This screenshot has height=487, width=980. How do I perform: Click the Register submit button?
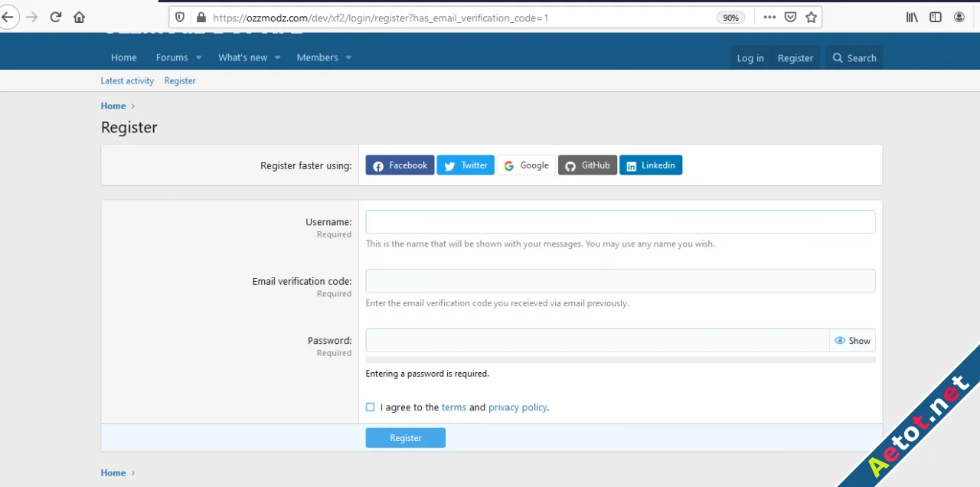tap(405, 437)
